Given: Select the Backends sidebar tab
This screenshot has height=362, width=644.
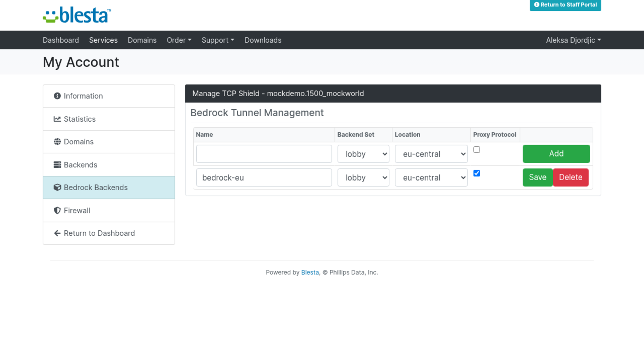Looking at the screenshot, I should point(109,165).
